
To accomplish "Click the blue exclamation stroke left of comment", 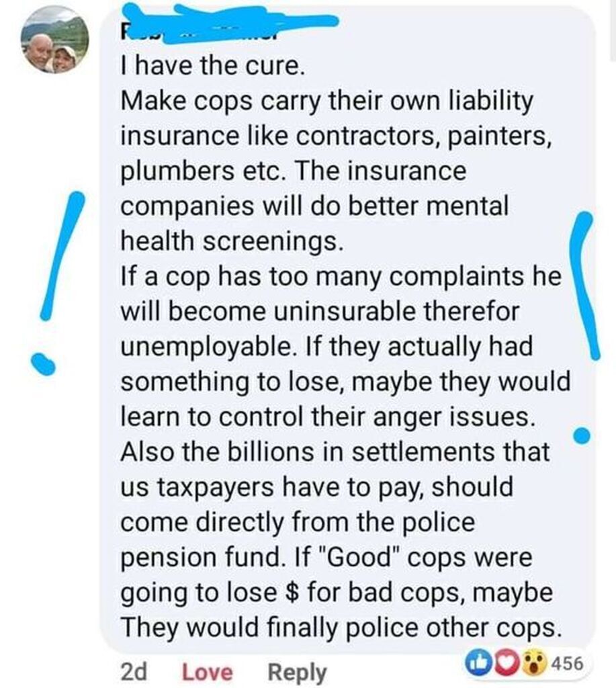I will [x=61, y=256].
